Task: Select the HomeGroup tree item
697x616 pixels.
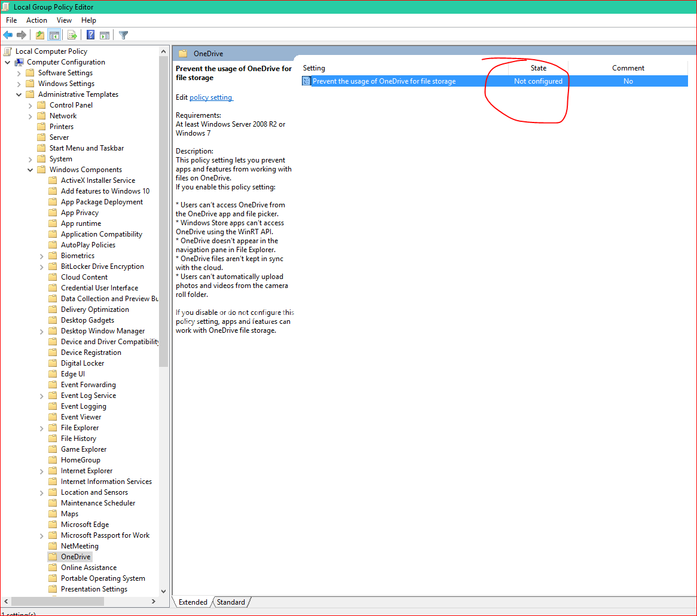Action: click(x=81, y=460)
